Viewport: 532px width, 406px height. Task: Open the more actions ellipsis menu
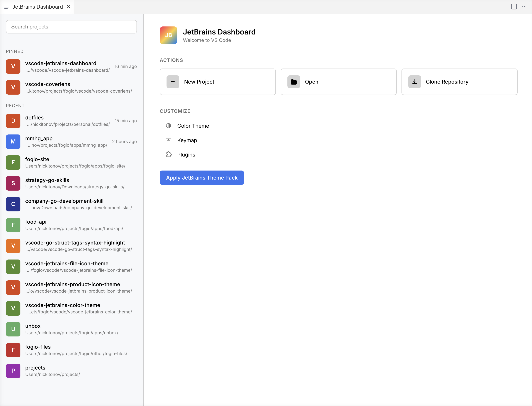[x=525, y=7]
